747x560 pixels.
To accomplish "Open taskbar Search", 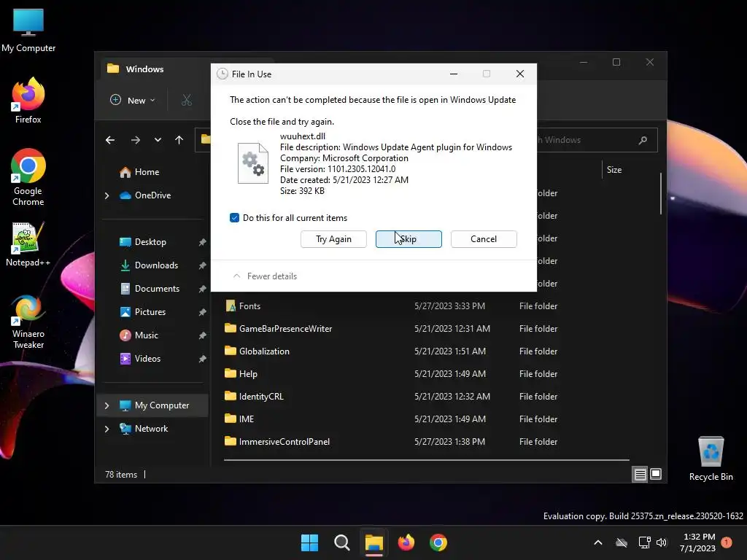I will click(341, 542).
